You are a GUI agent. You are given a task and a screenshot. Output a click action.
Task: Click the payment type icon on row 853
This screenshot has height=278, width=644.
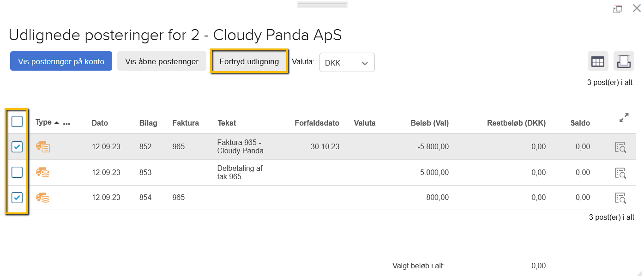pyautogui.click(x=43, y=173)
